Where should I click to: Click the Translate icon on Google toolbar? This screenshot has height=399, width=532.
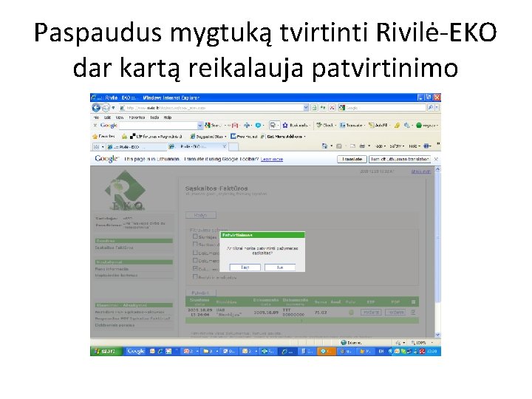point(351,125)
